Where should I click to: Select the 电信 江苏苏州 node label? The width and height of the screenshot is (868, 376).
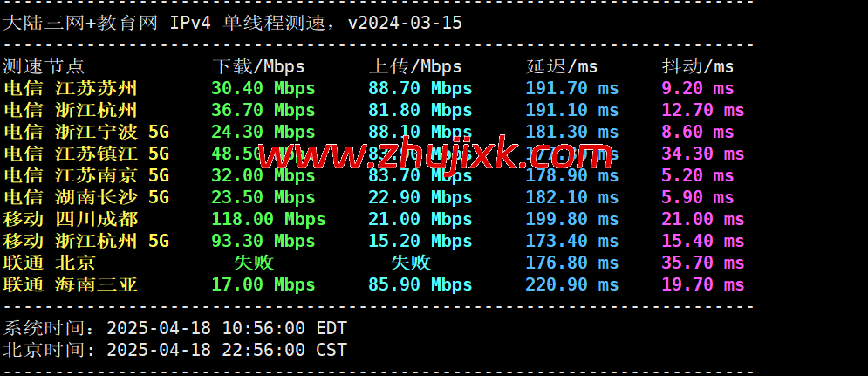(71, 88)
